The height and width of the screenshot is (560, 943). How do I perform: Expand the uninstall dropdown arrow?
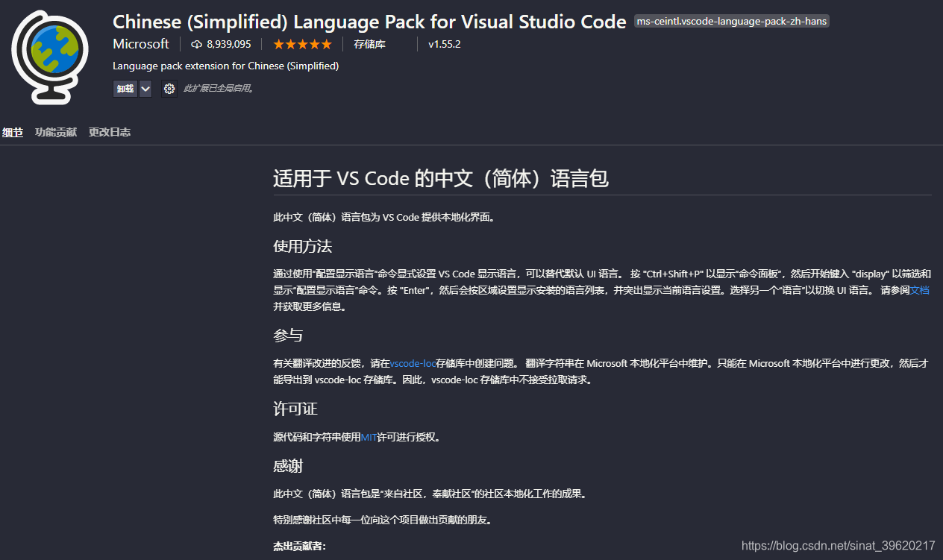(145, 89)
